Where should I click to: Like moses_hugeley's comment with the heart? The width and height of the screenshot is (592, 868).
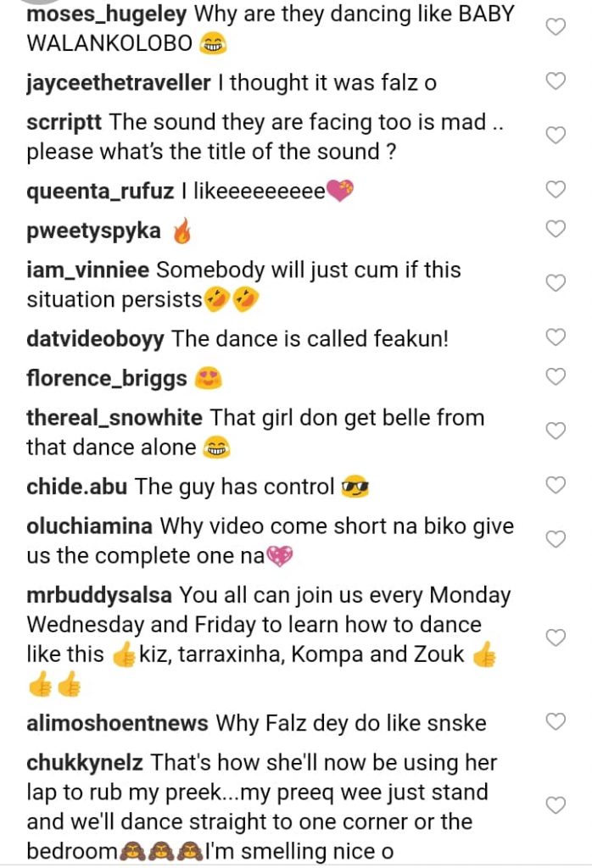(555, 27)
